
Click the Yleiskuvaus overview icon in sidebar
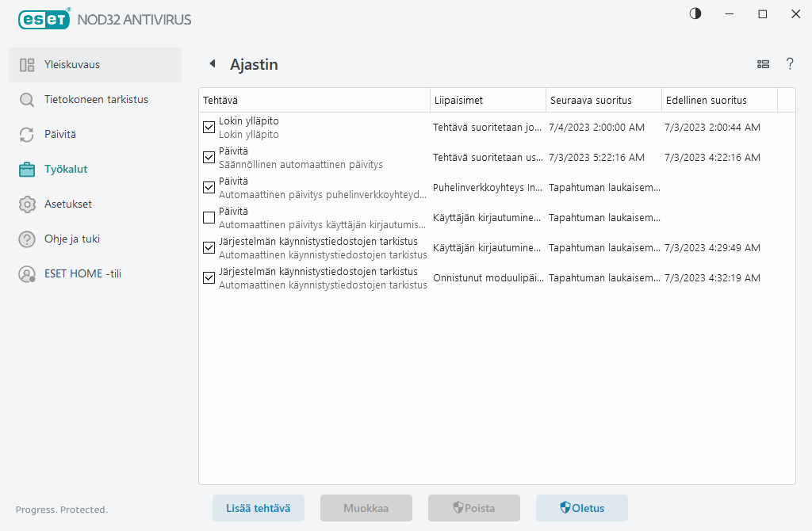pyautogui.click(x=27, y=65)
